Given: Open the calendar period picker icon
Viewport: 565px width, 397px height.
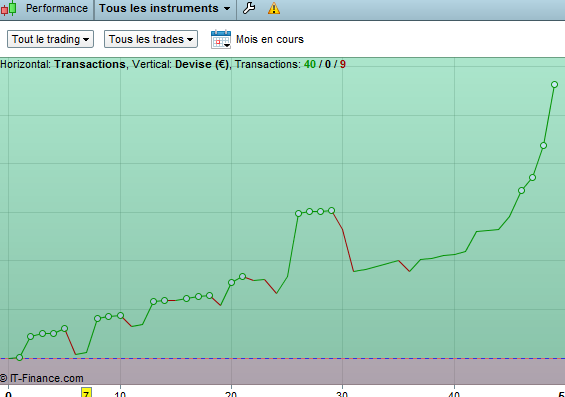Looking at the screenshot, I should pyautogui.click(x=221, y=39).
